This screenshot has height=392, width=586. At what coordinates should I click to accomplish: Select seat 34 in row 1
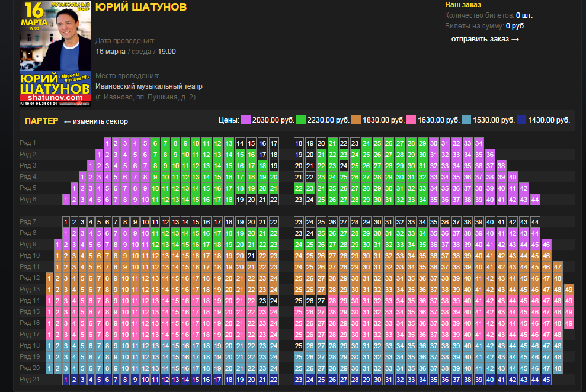(479, 143)
